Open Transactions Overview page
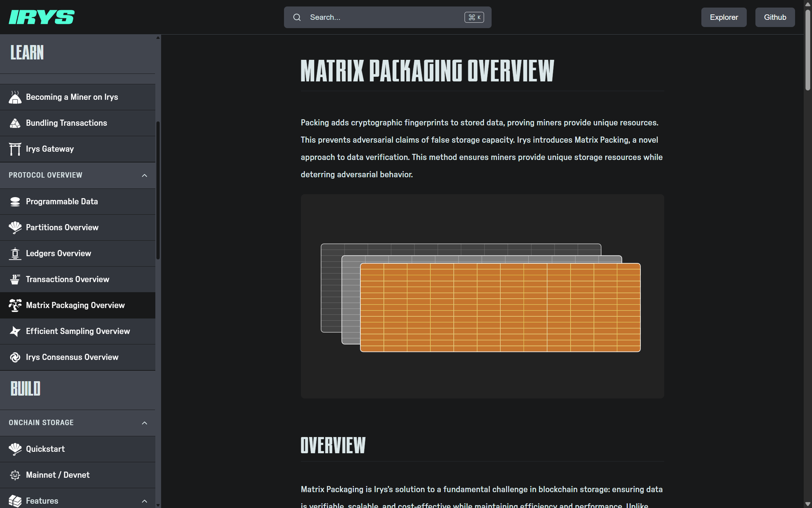The height and width of the screenshot is (508, 812). [77, 280]
